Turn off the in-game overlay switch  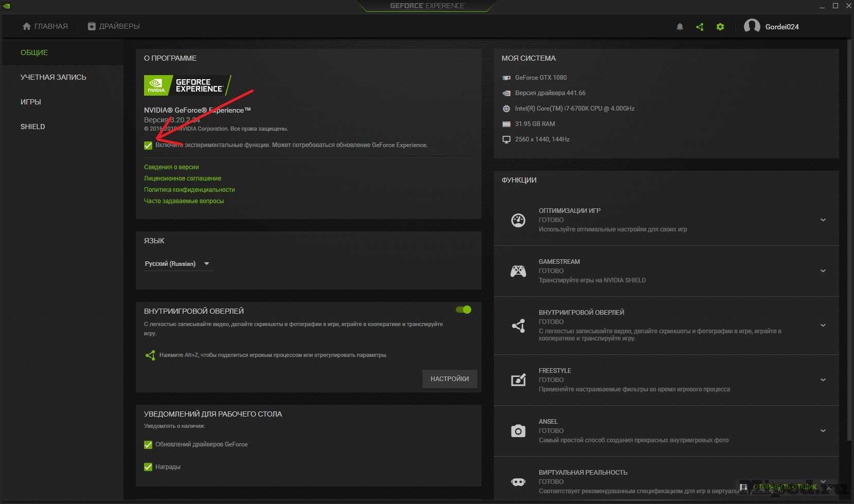[464, 310]
